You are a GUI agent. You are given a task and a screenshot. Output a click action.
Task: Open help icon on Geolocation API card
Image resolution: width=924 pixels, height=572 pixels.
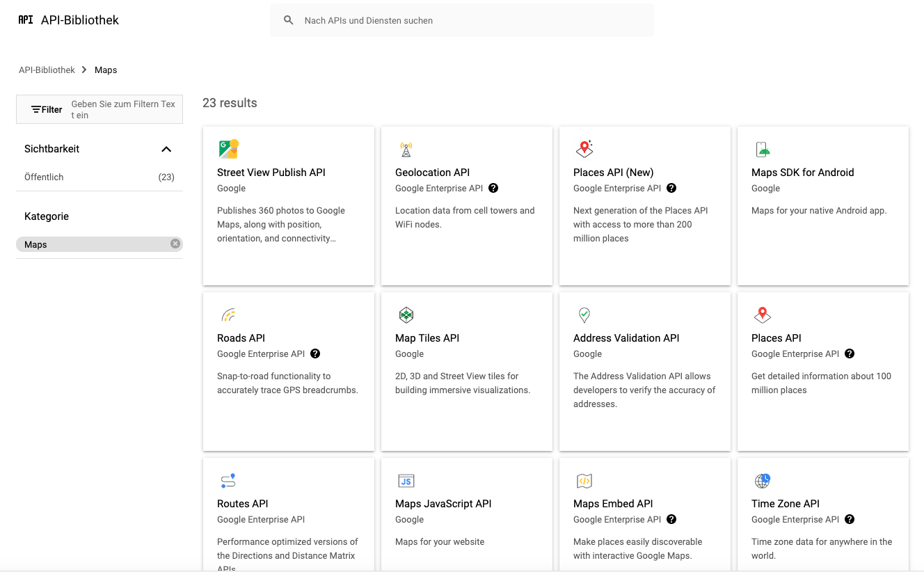[x=493, y=188]
